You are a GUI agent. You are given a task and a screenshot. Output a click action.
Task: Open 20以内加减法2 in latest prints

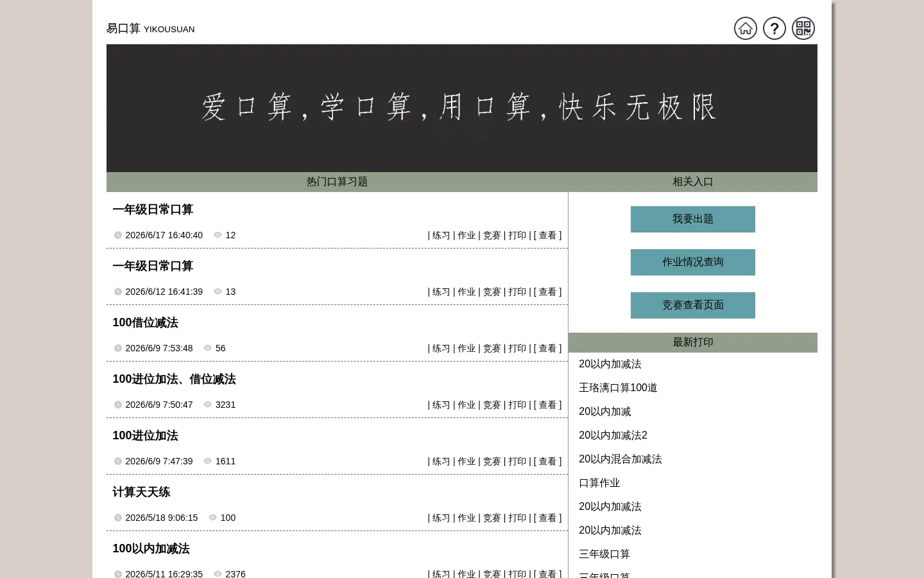[613, 435]
